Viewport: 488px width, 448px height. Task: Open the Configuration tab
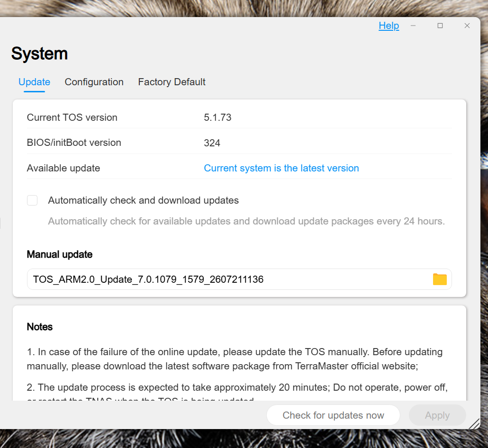[94, 82]
